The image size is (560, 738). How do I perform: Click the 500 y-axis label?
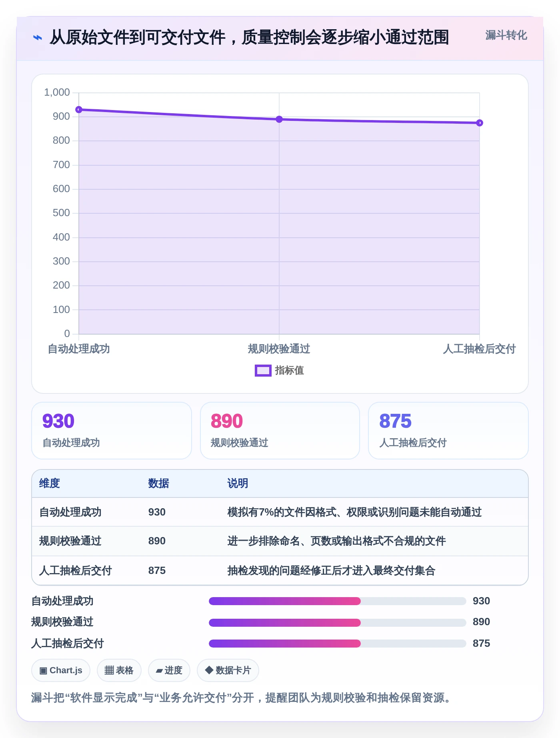point(61,213)
